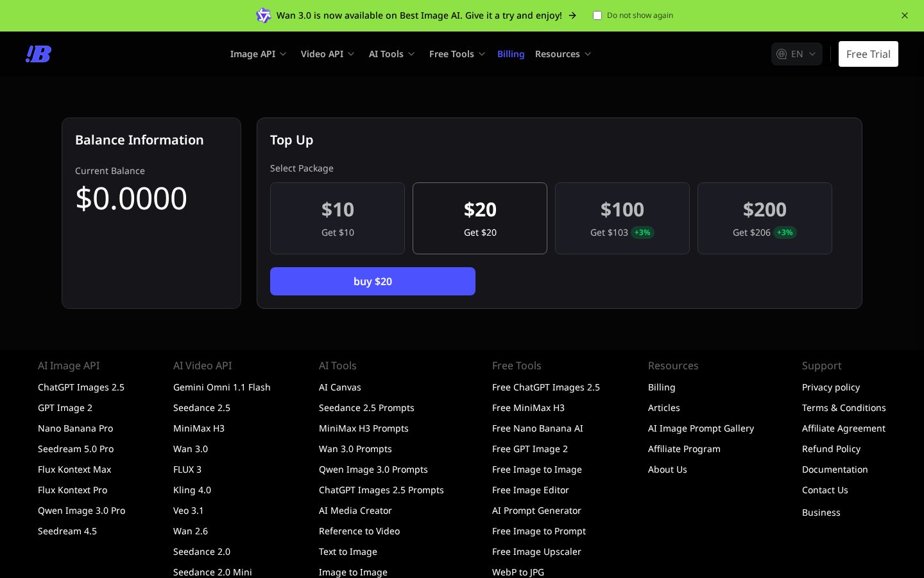Open the About Us link
Image resolution: width=924 pixels, height=578 pixels.
click(x=667, y=469)
